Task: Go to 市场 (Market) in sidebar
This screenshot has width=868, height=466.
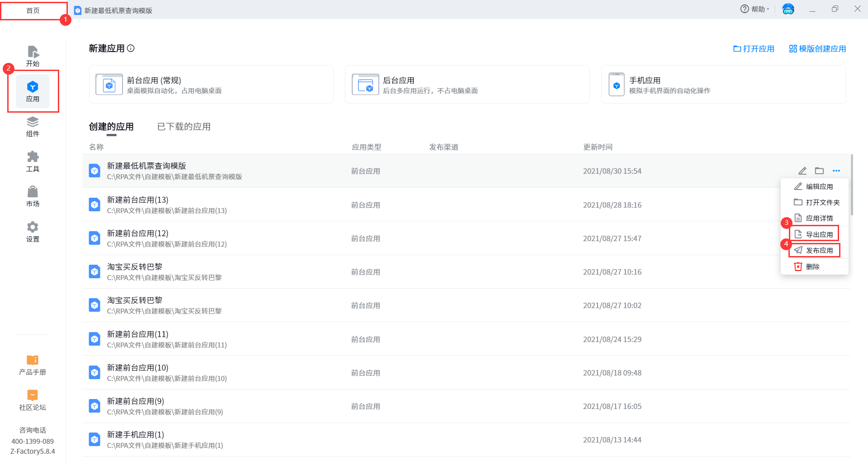Action: pyautogui.click(x=33, y=196)
